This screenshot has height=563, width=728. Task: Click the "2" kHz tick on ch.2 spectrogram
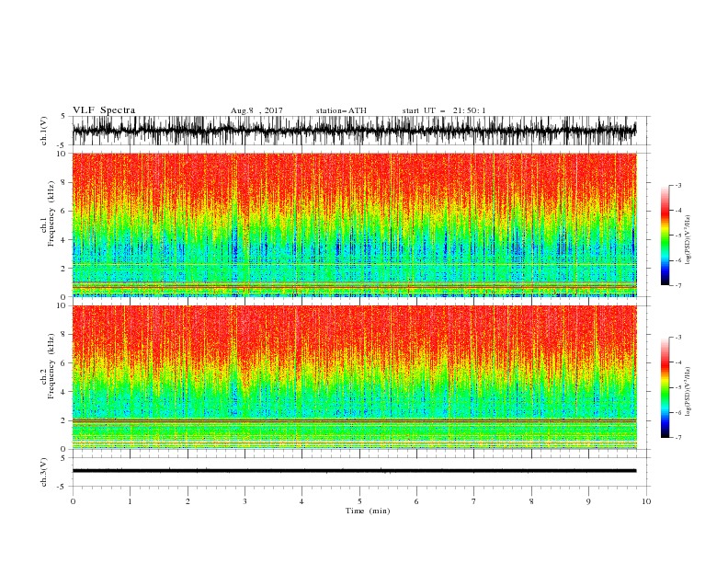click(63, 420)
